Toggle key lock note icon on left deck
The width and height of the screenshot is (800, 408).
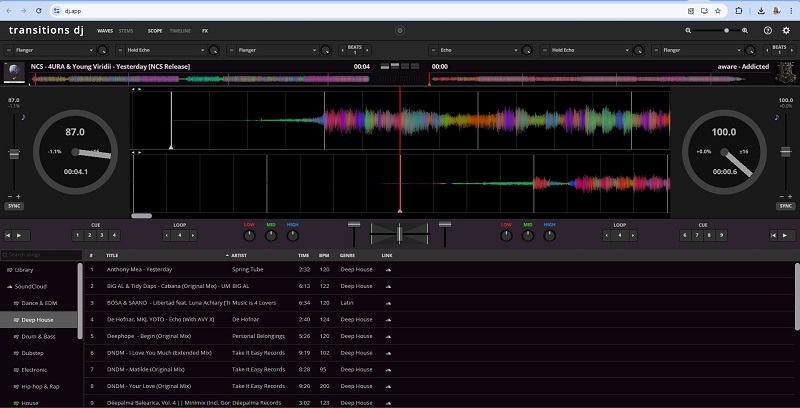23,117
